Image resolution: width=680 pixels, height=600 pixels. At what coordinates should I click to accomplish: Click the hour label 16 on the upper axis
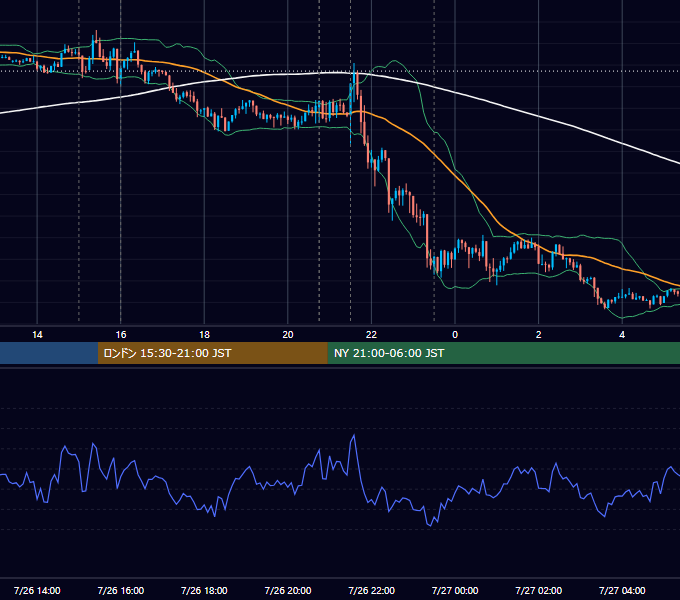point(121,335)
